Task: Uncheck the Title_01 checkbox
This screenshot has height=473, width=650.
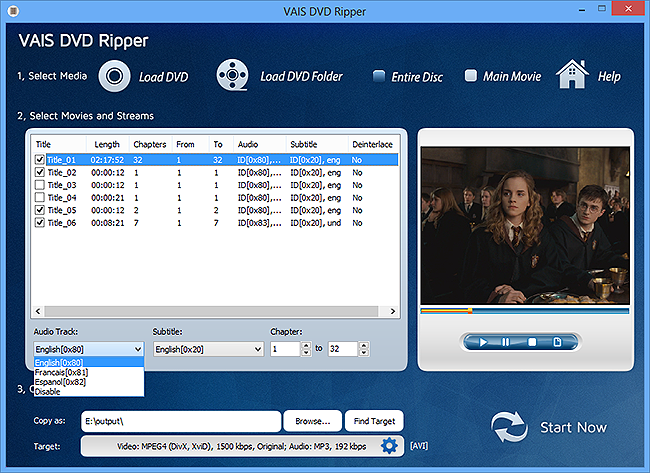Action: (40, 160)
